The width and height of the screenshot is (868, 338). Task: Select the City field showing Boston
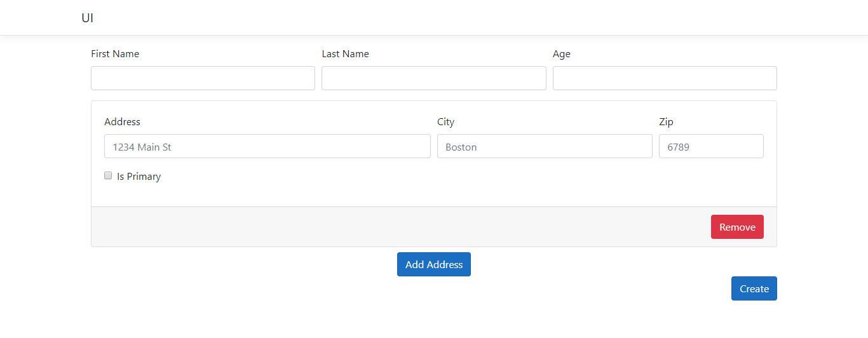point(545,146)
